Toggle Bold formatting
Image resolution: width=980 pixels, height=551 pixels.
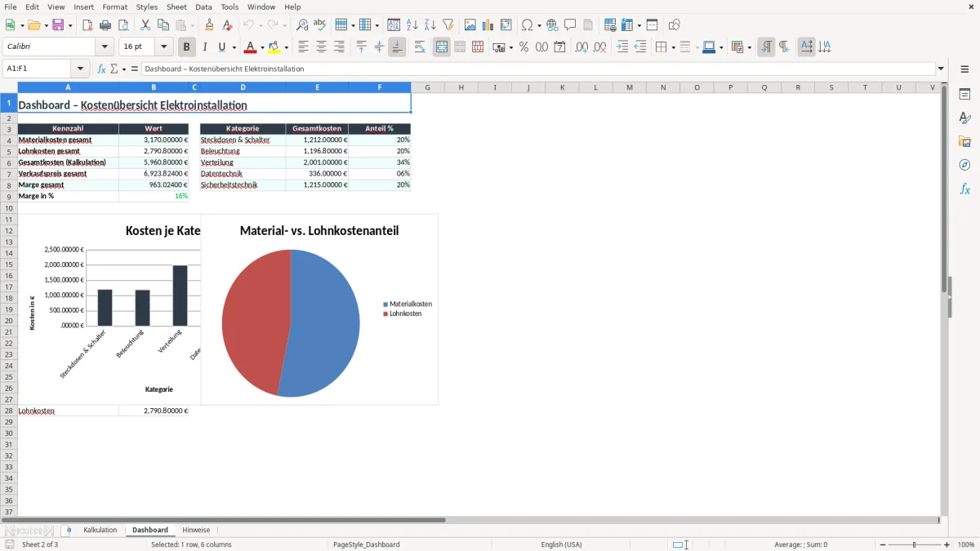tap(187, 47)
